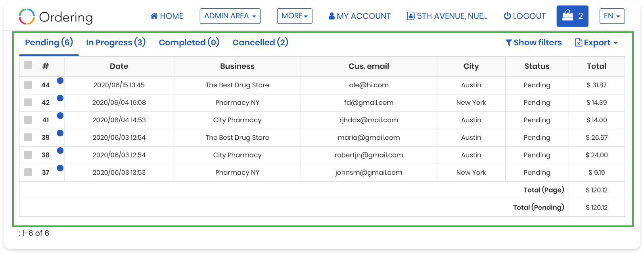The width and height of the screenshot is (644, 254).
Task: Toggle the select-all checkbox in header
Action: point(28,65)
